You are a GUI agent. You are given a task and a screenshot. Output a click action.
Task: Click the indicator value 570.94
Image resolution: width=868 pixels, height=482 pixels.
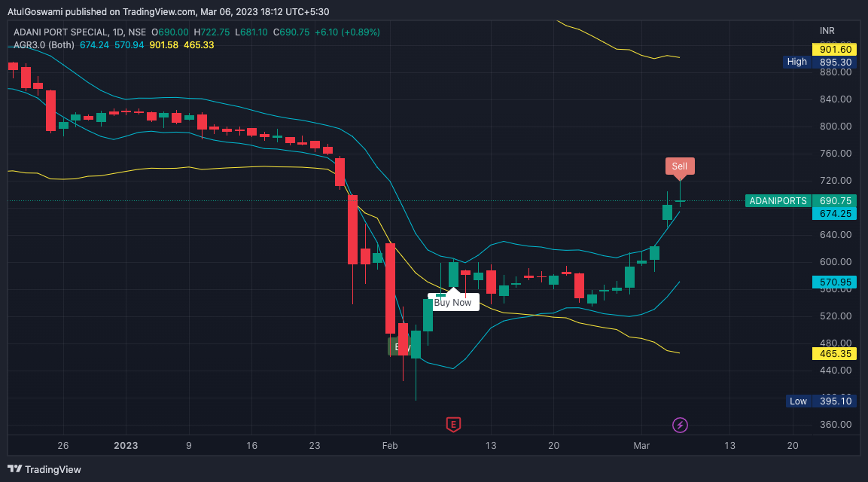[x=129, y=45]
